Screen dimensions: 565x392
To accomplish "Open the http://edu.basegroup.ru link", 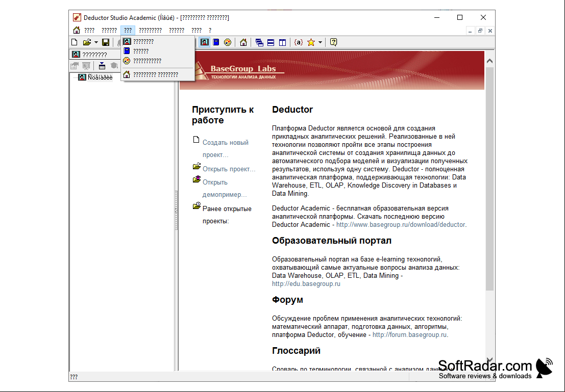I will tap(306, 283).
